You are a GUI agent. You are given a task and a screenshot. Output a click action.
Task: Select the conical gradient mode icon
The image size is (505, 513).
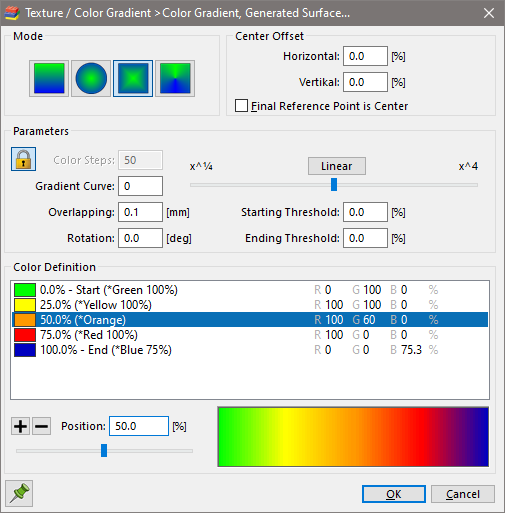click(x=175, y=79)
